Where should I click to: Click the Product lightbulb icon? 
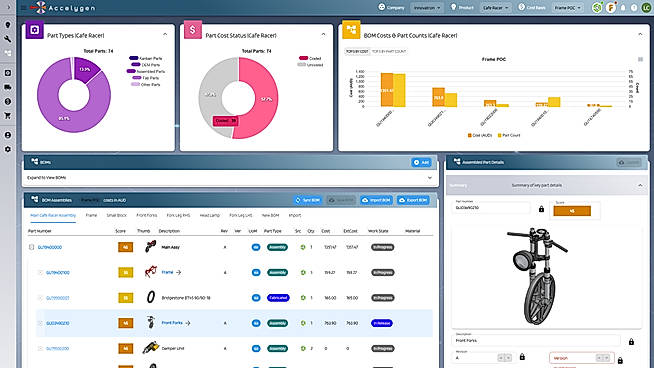pos(453,7)
